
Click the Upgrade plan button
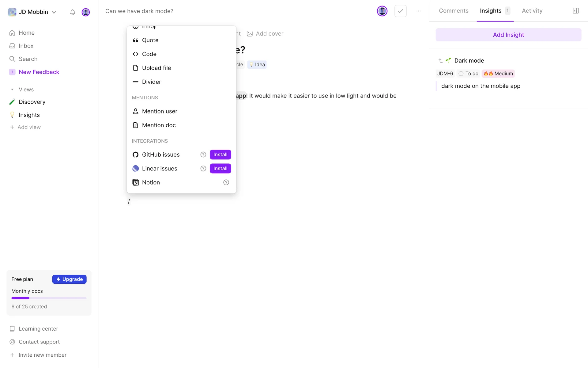[69, 279]
